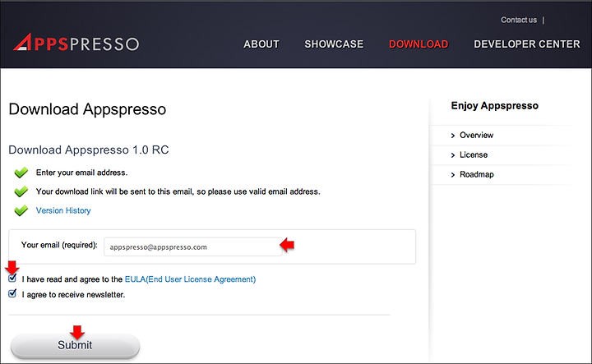Image resolution: width=592 pixels, height=364 pixels.
Task: Click the chevron beside License
Action: 453,155
